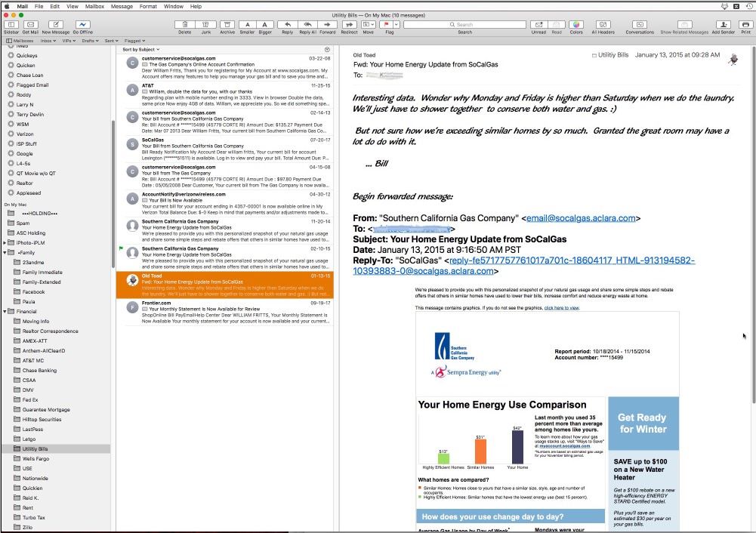This screenshot has height=533, width=756.
Task: Open the Inbox dropdown in favorites bar
Action: (x=48, y=41)
